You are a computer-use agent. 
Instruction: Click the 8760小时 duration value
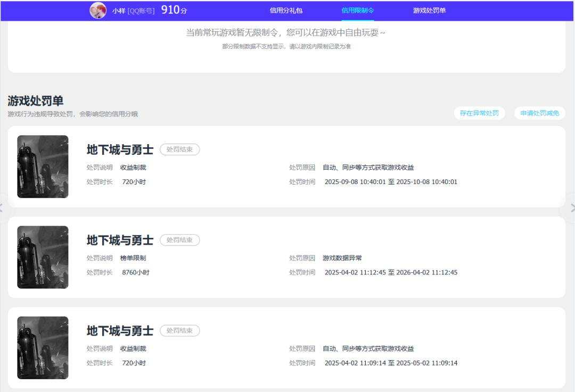(136, 272)
